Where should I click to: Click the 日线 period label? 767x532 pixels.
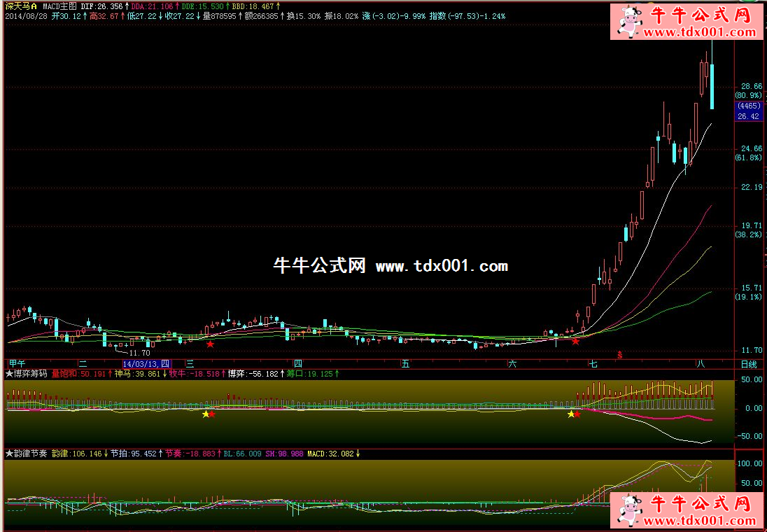[x=748, y=364]
